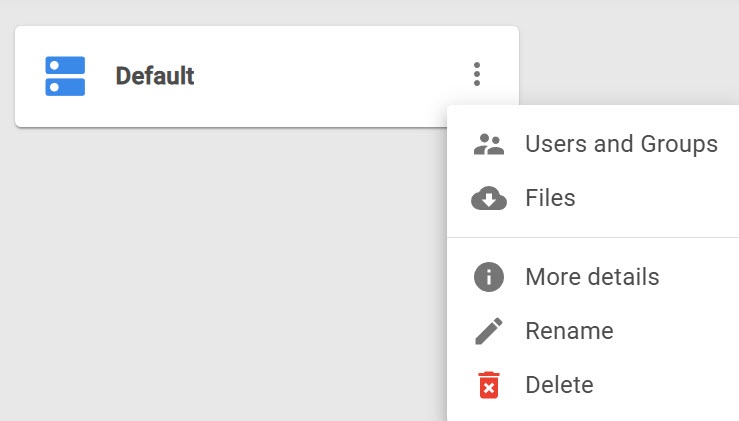The width and height of the screenshot is (739, 421).
Task: Select the Users and Groups menu entry
Action: (621, 144)
